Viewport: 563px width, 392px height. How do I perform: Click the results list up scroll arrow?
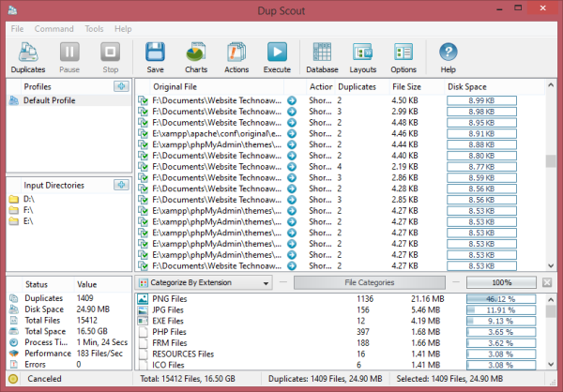point(551,85)
